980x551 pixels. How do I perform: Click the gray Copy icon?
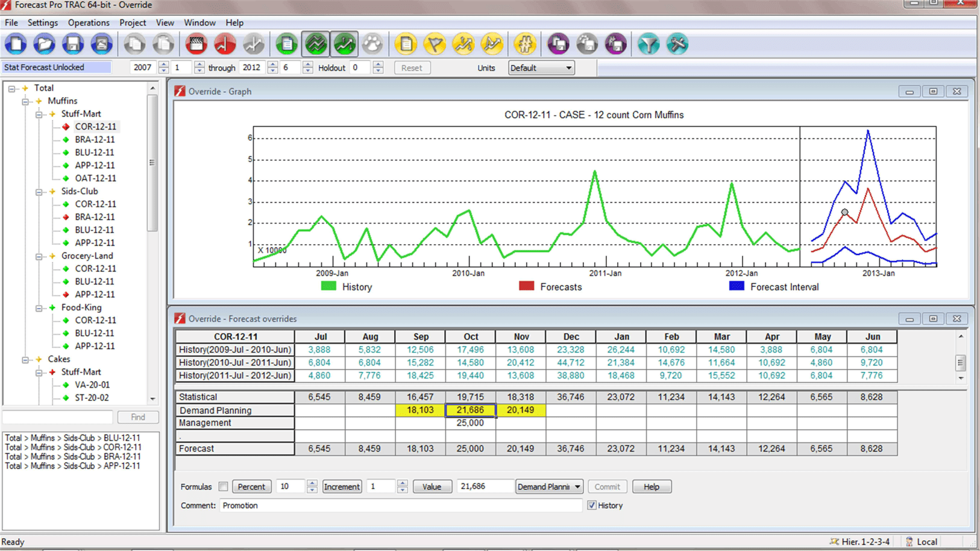click(x=134, y=44)
